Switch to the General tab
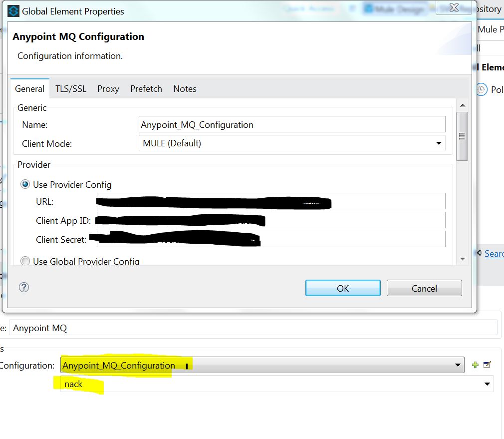The image size is (504, 439). click(29, 89)
